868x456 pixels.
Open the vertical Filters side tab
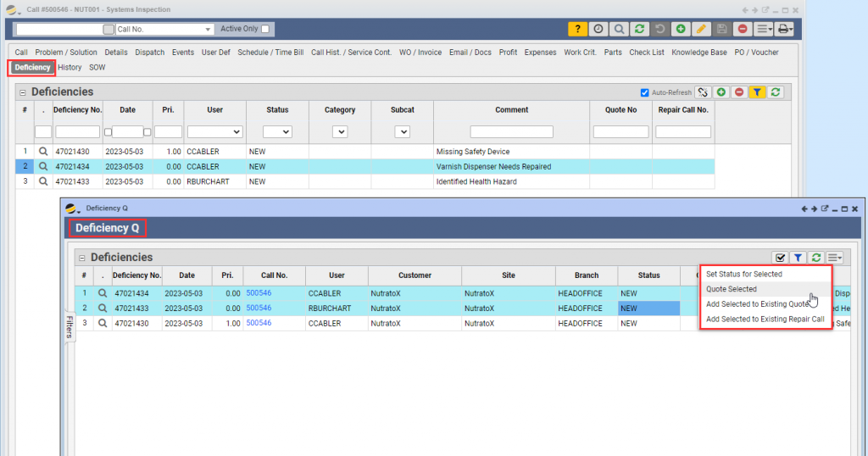click(68, 327)
